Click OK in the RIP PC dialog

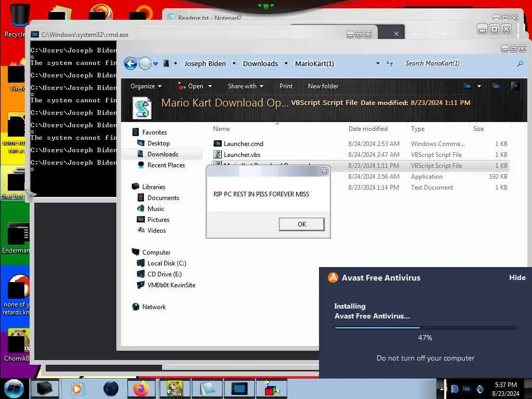pyautogui.click(x=302, y=224)
